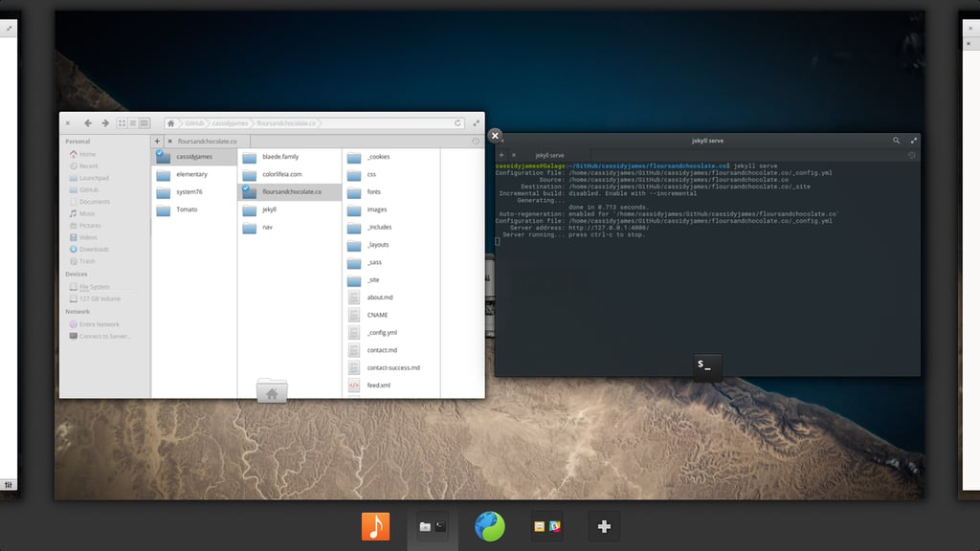Open search in terminal window

896,141
